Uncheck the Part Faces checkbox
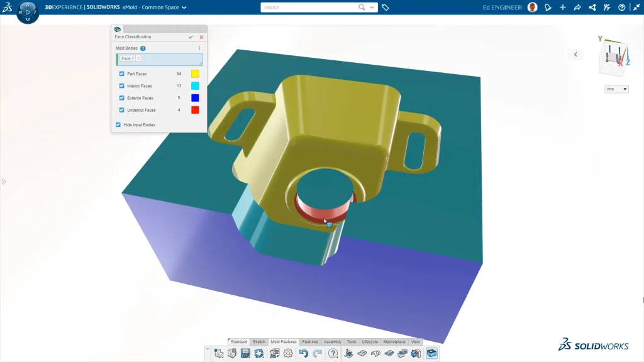The height and width of the screenshot is (362, 644). (x=122, y=74)
